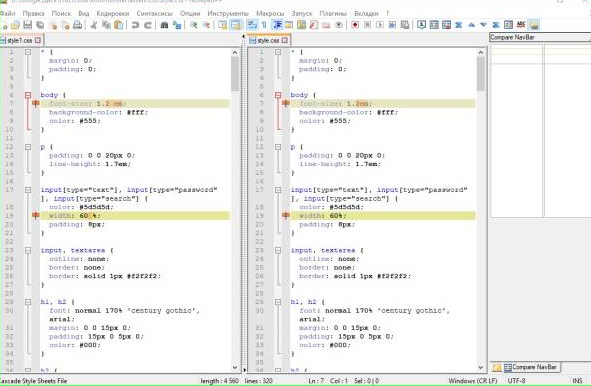591x386 pixels.
Task: Collapse h1, h2 block in style.css pane
Action: [x=278, y=302]
